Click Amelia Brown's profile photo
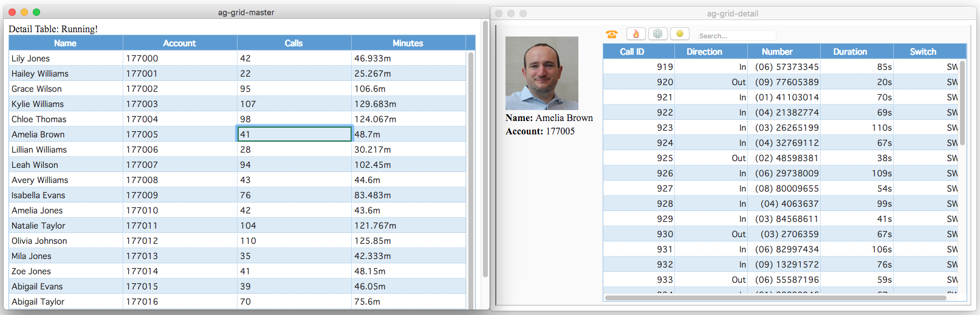 pos(542,73)
